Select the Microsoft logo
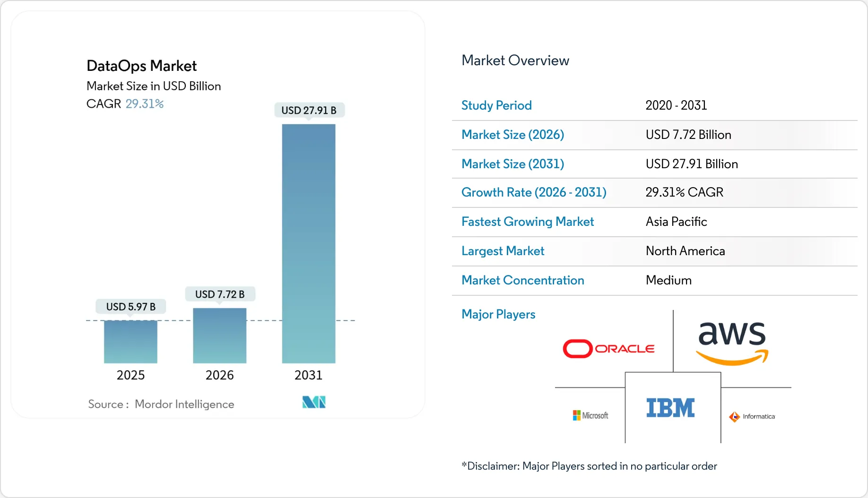This screenshot has width=868, height=498. point(590,415)
